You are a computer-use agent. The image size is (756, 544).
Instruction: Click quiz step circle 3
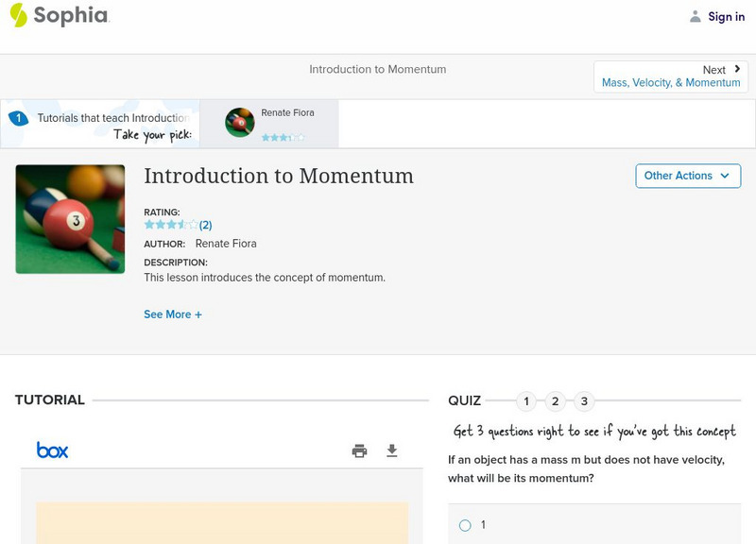tap(584, 400)
